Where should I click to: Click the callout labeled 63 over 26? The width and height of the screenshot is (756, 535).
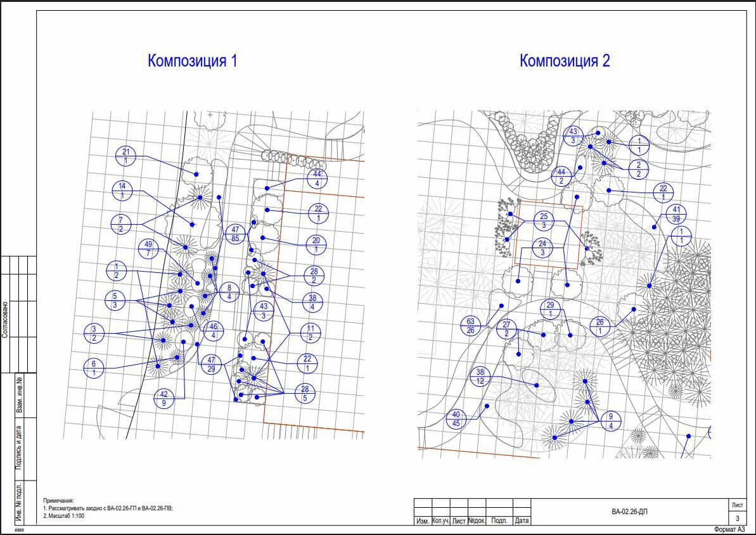[471, 326]
